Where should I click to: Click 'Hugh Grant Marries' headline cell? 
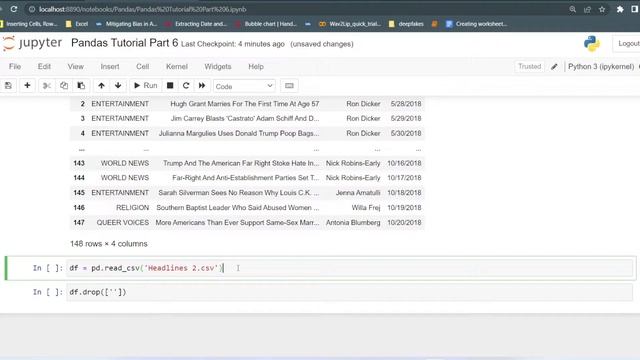(x=244, y=104)
